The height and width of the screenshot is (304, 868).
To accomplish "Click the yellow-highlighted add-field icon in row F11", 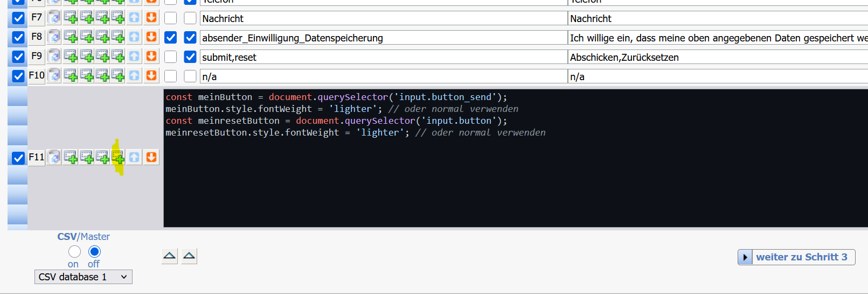I will (118, 157).
